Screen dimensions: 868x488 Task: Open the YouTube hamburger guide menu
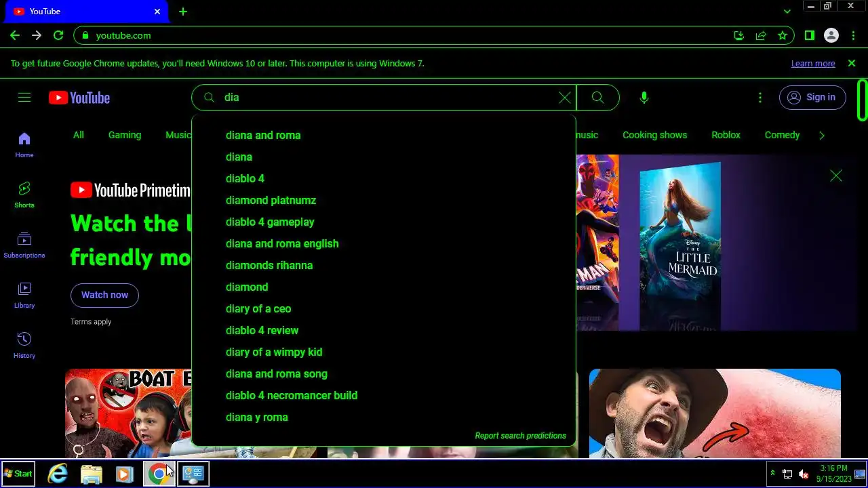24,98
